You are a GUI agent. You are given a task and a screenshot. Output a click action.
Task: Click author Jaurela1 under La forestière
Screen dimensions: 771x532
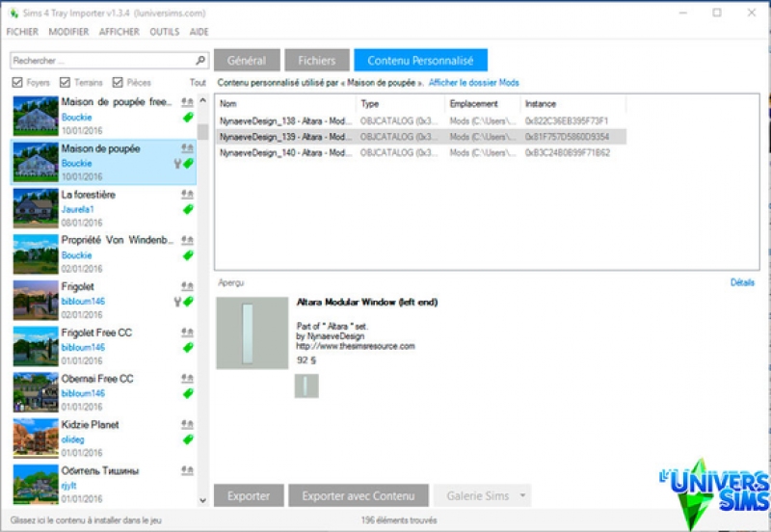77,209
